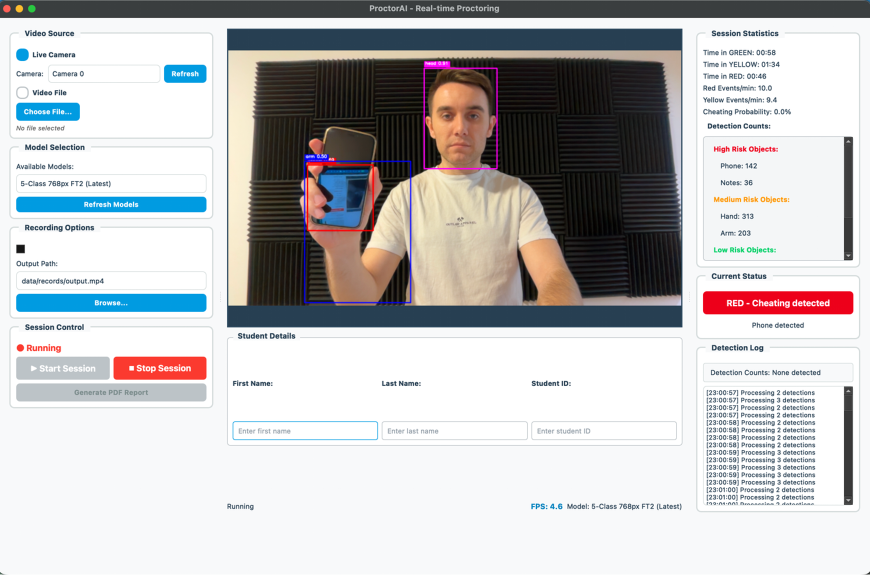Image resolution: width=870 pixels, height=575 pixels.
Task: Click the Enter last name field
Action: point(454,431)
